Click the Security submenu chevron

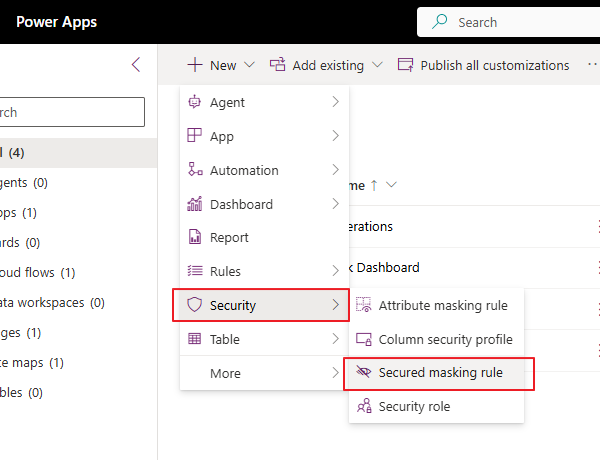[336, 305]
